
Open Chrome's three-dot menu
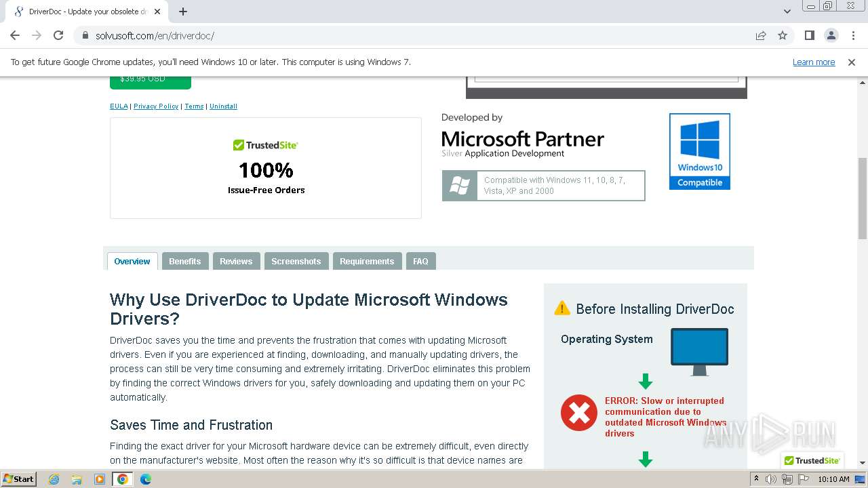tap(852, 35)
